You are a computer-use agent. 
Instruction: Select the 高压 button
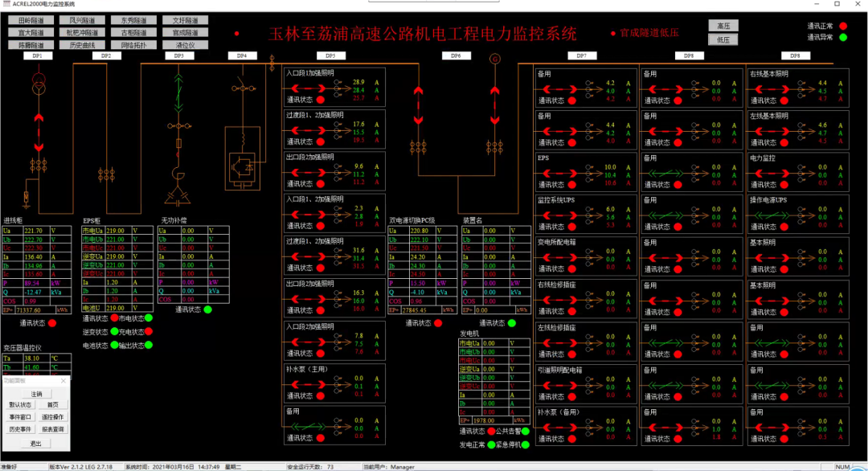point(723,26)
